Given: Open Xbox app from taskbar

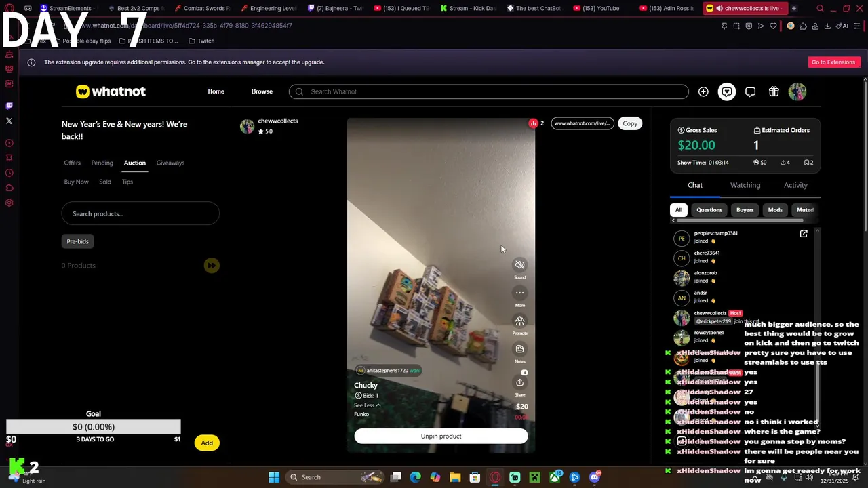Looking at the screenshot, I should pos(555,477).
